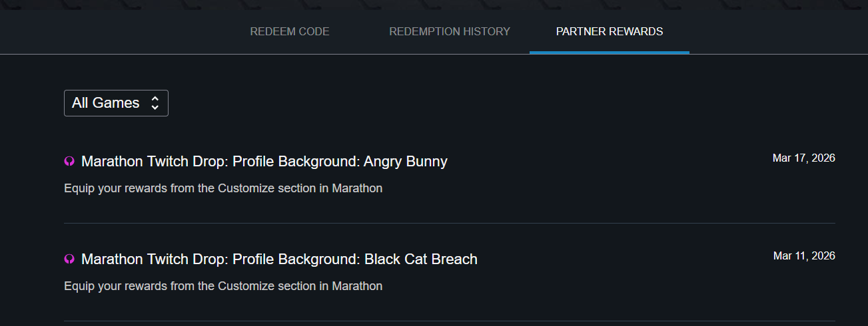Click the divider line below the Black Cat Breach reward

tap(449, 321)
